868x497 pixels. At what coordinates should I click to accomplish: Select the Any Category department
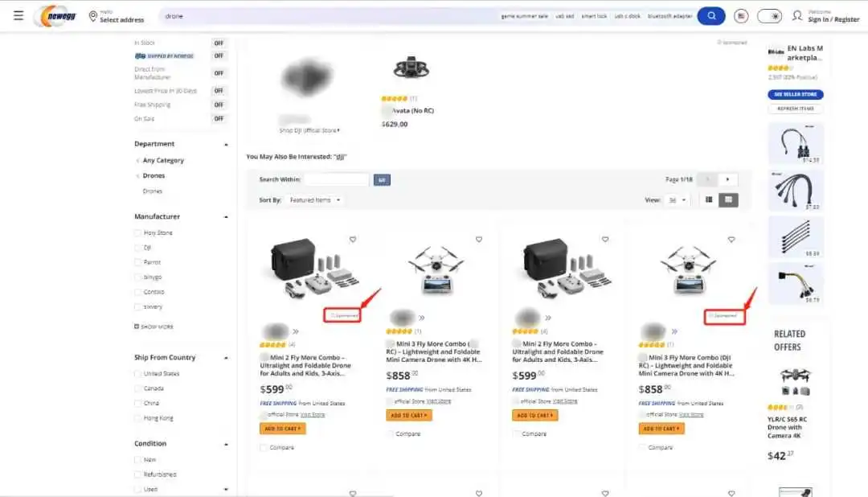tap(162, 160)
